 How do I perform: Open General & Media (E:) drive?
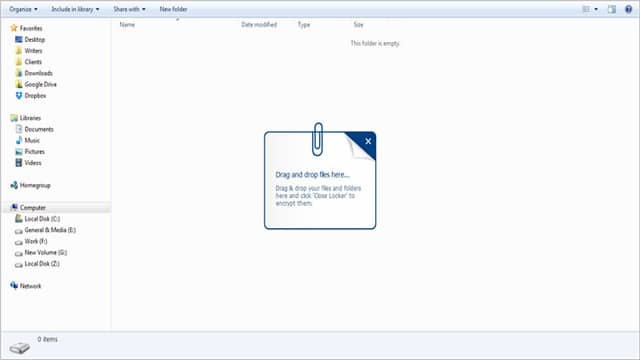(x=50, y=230)
